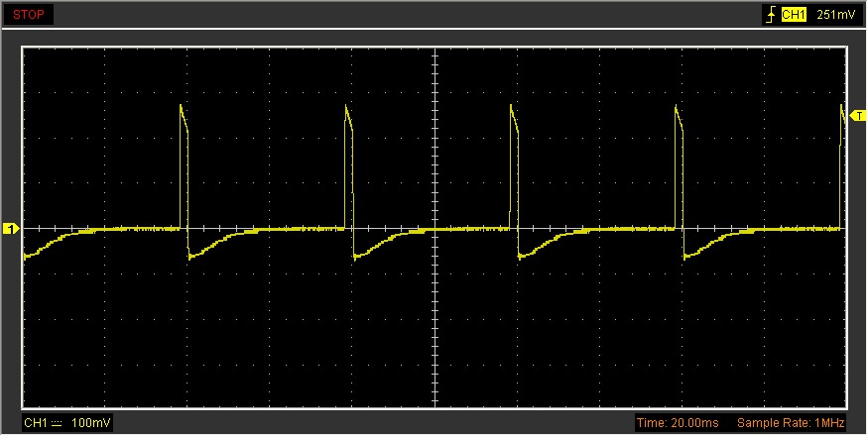Click the 251mV trigger level readout
The image size is (868, 436).
click(x=836, y=15)
